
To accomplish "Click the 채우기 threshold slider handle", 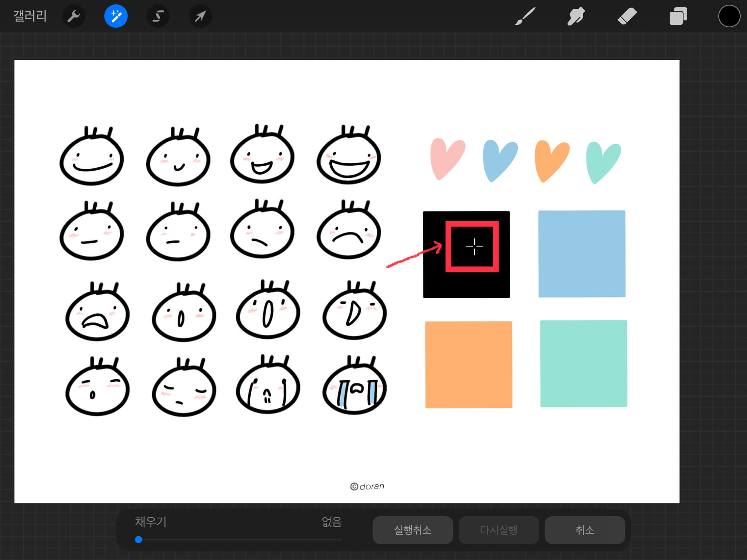I will 139,540.
